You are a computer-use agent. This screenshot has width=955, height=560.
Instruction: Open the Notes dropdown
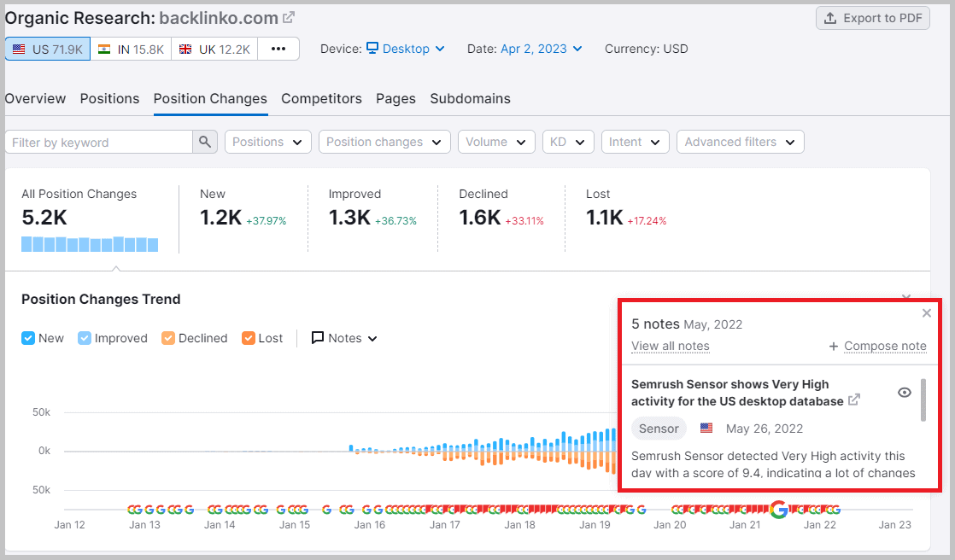point(344,338)
